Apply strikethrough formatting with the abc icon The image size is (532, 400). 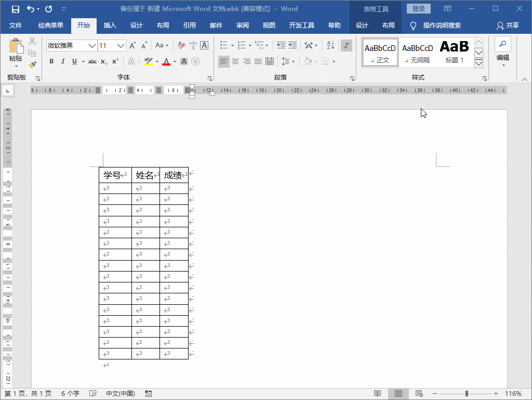(92, 61)
